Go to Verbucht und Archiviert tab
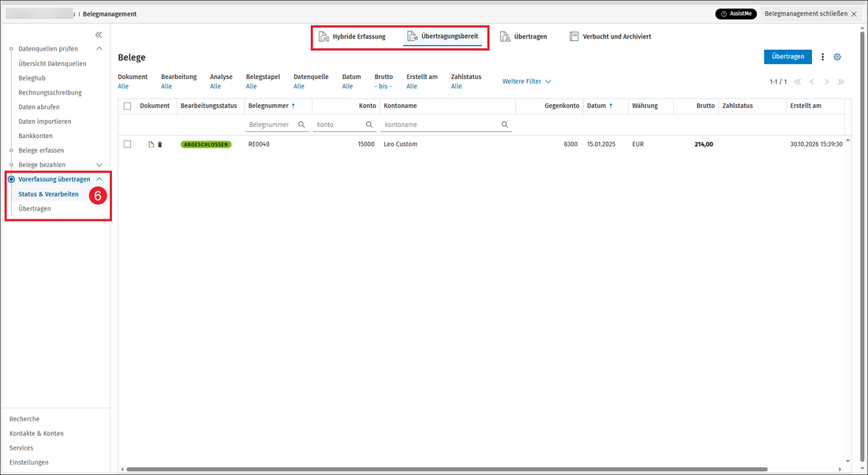868x475 pixels. coord(610,36)
